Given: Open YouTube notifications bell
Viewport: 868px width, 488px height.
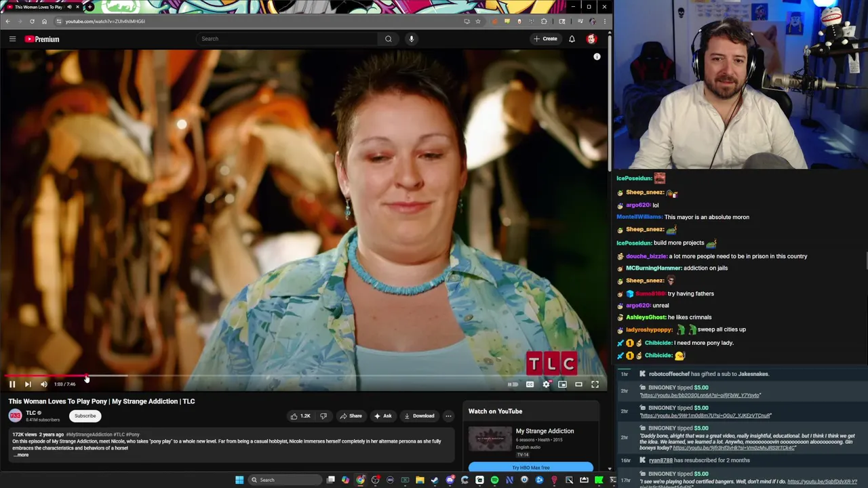Looking at the screenshot, I should coord(572,39).
